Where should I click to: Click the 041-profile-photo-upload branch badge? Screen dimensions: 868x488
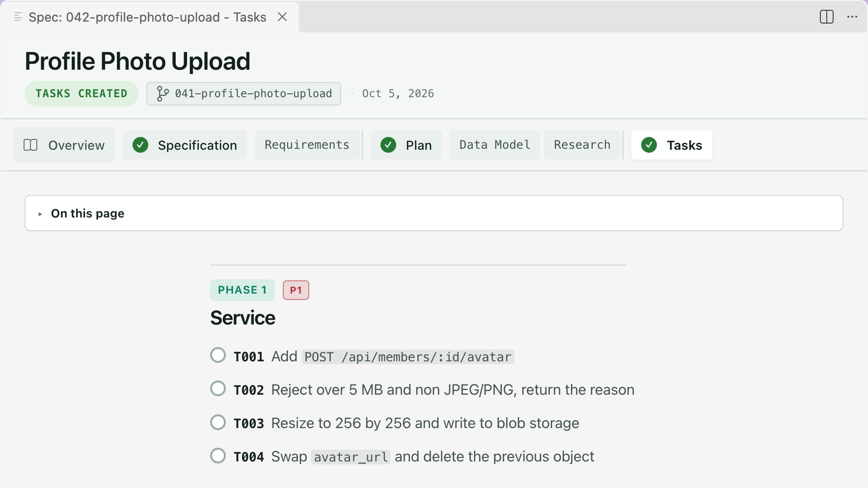[244, 93]
